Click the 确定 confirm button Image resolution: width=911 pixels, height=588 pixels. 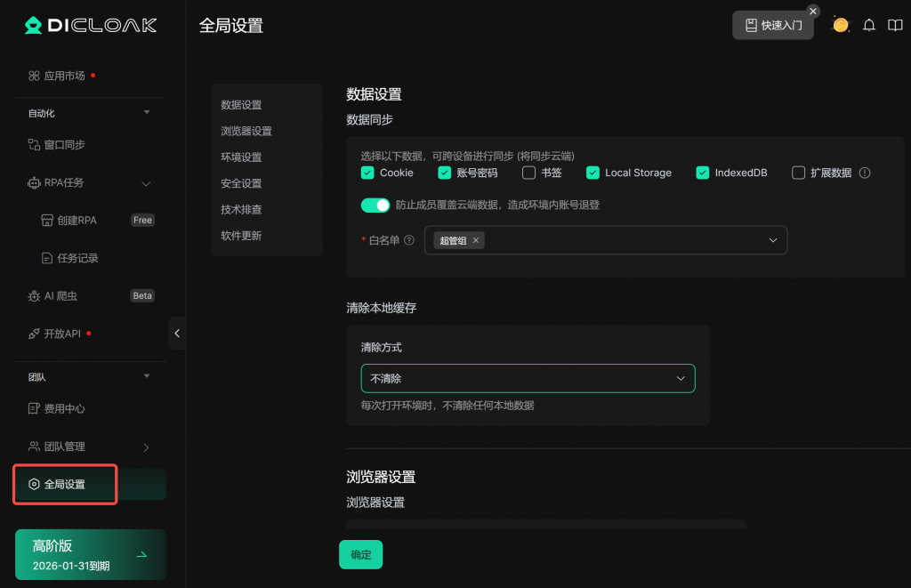tap(360, 554)
